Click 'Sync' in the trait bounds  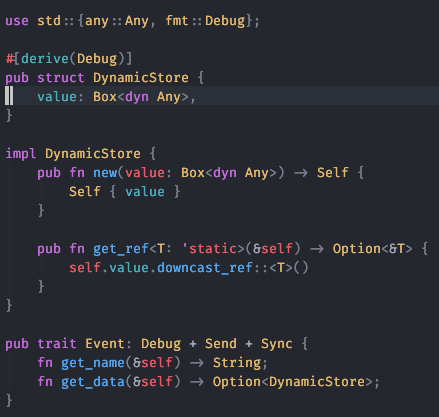coord(277,344)
